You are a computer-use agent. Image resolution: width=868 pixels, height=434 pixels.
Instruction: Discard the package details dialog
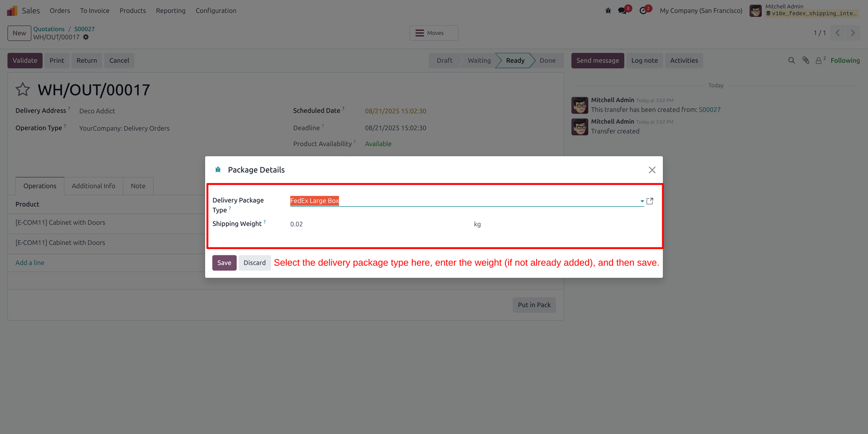click(255, 263)
